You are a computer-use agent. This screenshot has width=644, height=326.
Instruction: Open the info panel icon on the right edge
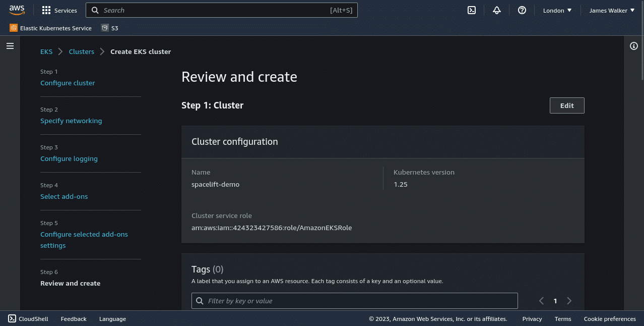(633, 45)
